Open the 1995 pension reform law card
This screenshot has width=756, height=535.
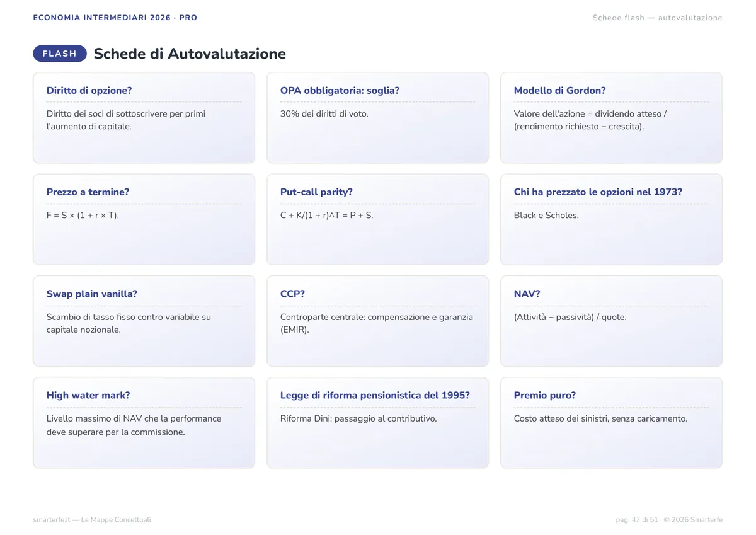click(377, 423)
